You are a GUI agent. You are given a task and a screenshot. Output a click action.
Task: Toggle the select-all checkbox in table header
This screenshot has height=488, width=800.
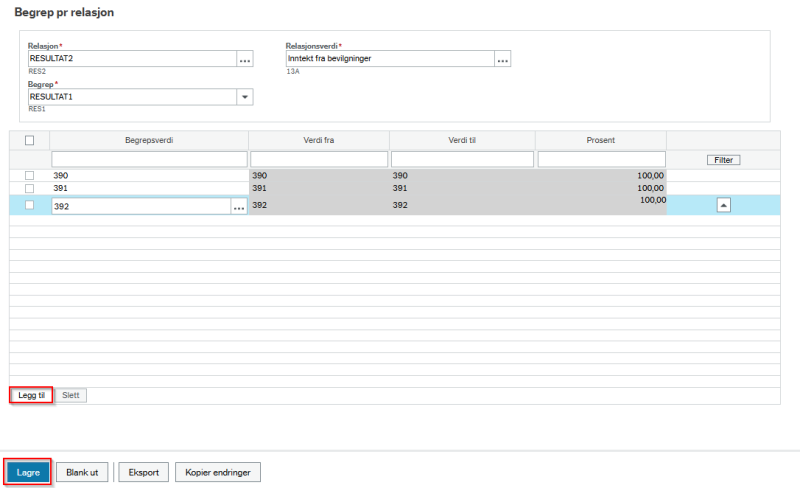[x=30, y=140]
